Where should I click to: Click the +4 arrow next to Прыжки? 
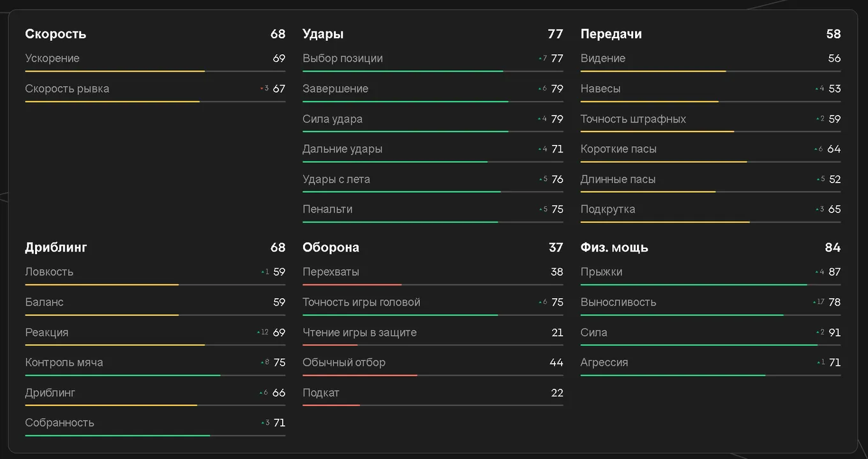[817, 272]
